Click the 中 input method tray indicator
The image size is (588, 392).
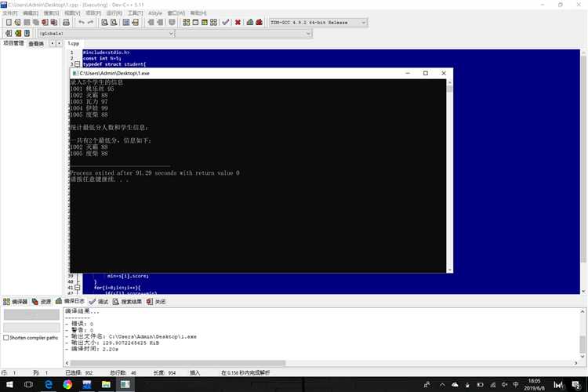(516, 384)
